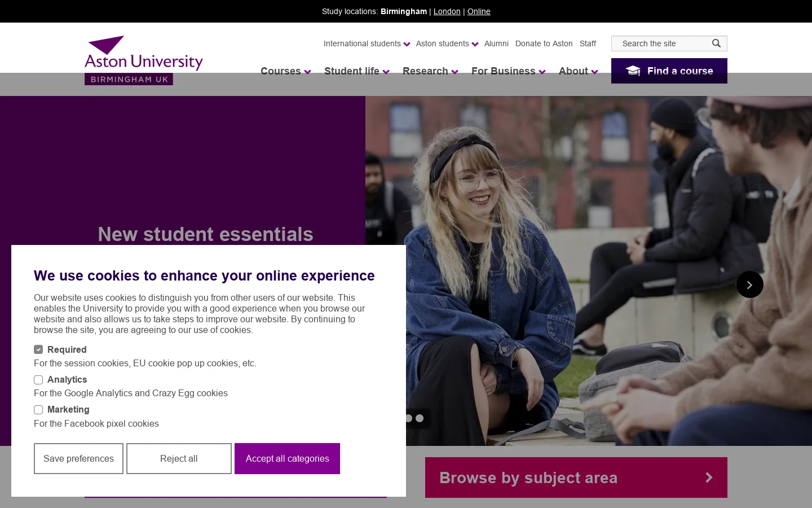Select the last carousel slide dot
This screenshot has height=508, width=812.
point(420,418)
